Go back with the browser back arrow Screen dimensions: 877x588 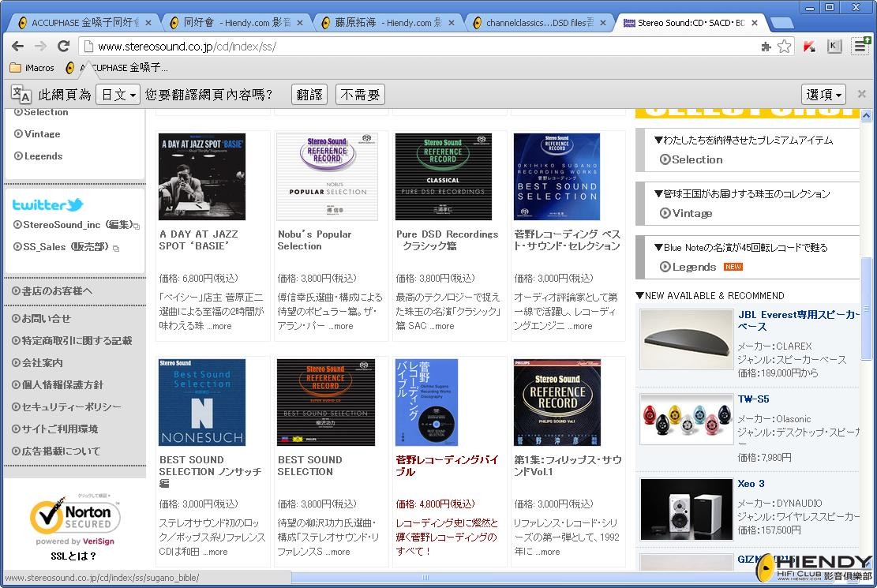[x=18, y=46]
